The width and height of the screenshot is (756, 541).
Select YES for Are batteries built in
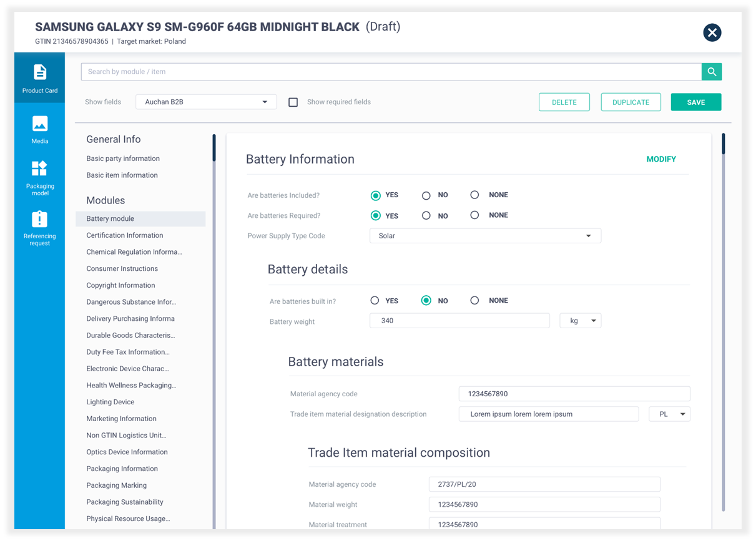[375, 301]
